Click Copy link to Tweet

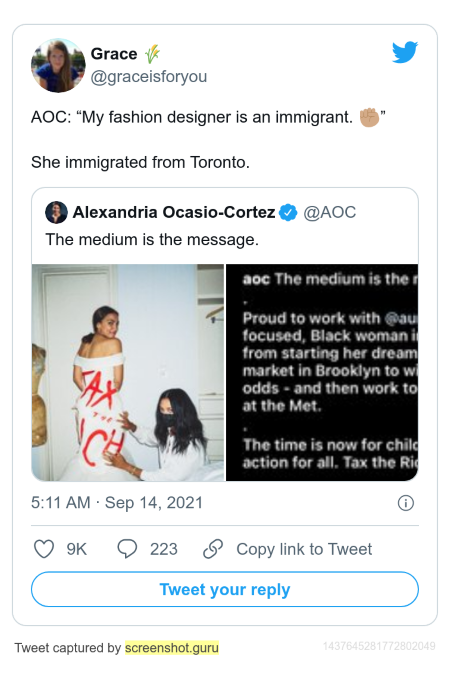point(304,549)
